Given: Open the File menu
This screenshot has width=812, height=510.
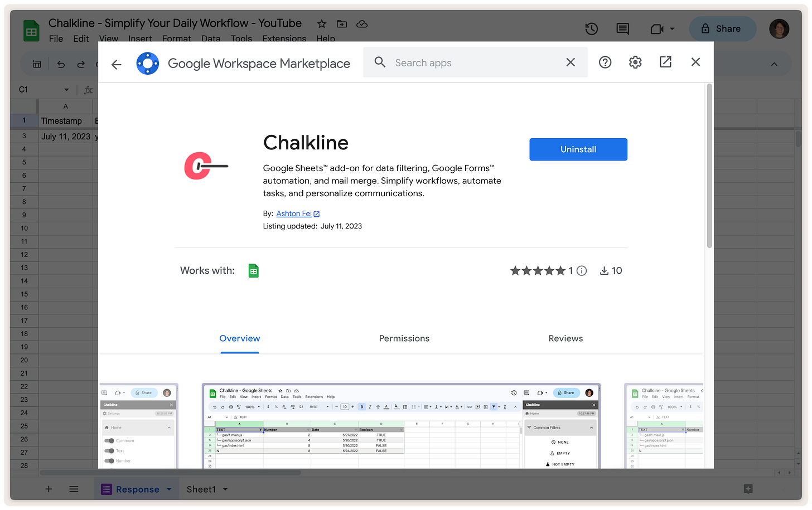Looking at the screenshot, I should tap(56, 38).
